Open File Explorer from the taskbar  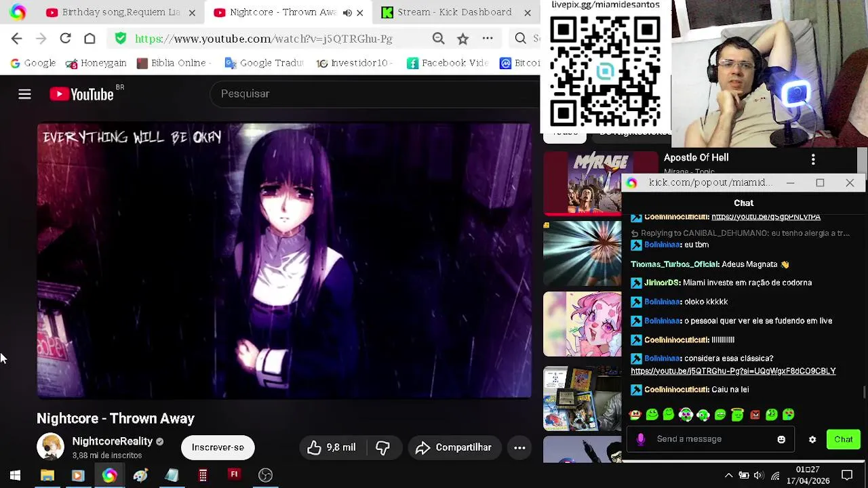coord(47,475)
